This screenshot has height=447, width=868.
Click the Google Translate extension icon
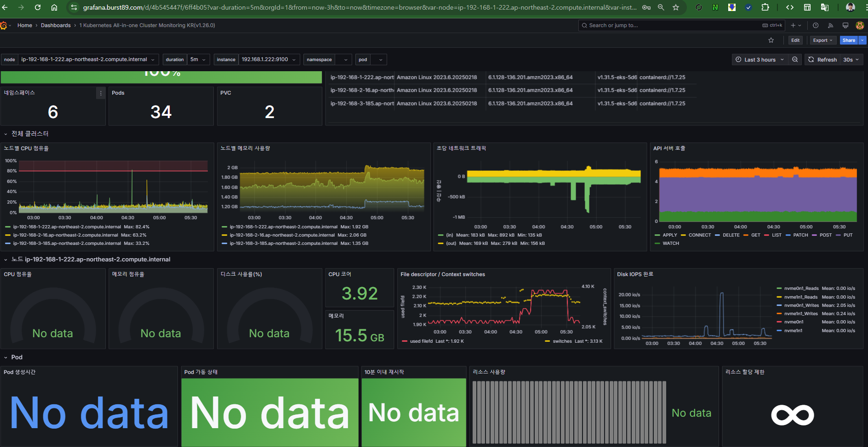825,7
